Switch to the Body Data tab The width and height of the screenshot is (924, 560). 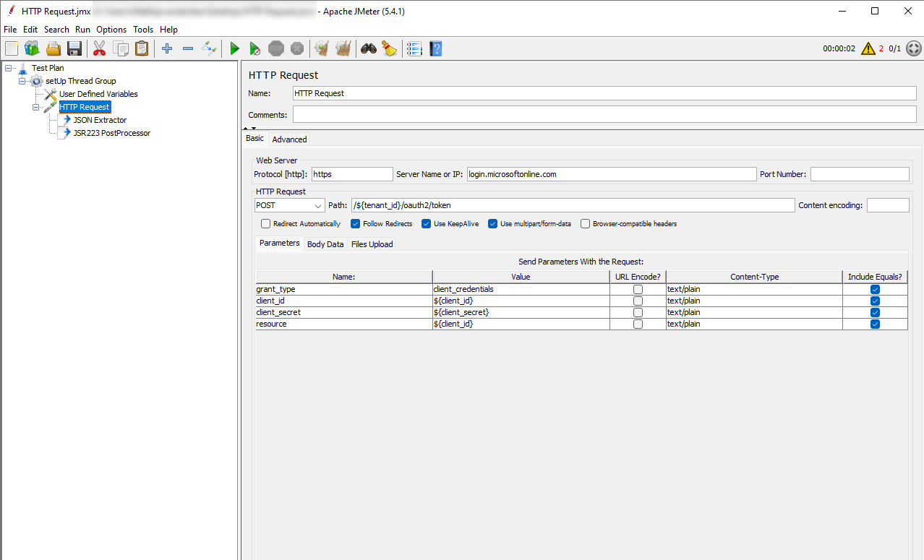pyautogui.click(x=325, y=244)
